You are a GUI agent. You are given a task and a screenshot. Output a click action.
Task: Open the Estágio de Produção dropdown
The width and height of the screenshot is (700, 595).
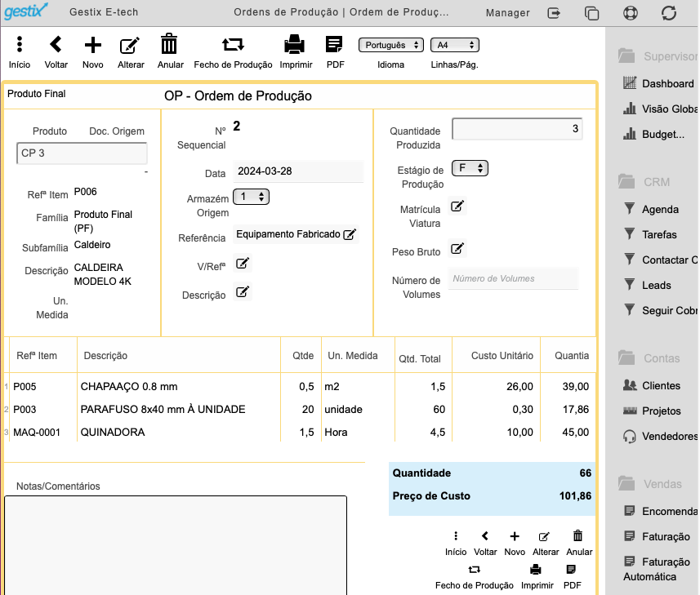(x=470, y=168)
